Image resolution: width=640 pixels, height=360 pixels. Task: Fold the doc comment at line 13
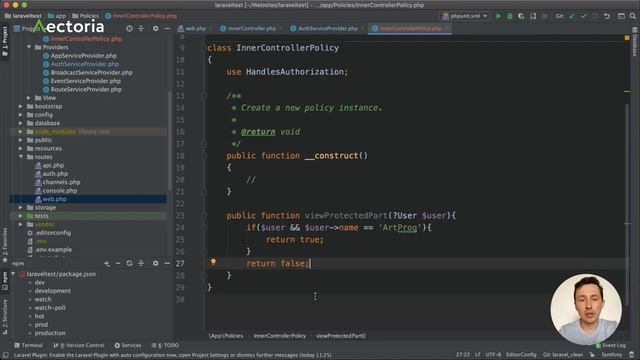pos(204,96)
